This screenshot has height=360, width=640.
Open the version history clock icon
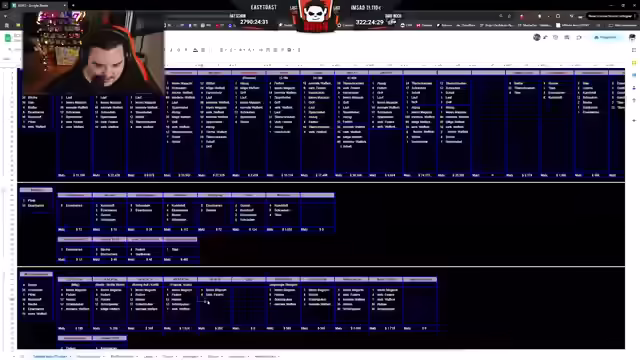click(x=556, y=38)
